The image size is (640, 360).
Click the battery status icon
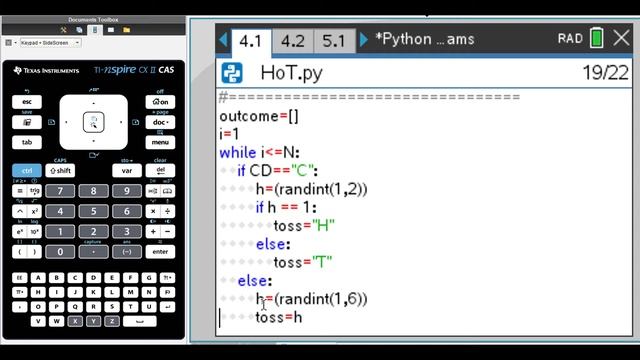(596, 38)
